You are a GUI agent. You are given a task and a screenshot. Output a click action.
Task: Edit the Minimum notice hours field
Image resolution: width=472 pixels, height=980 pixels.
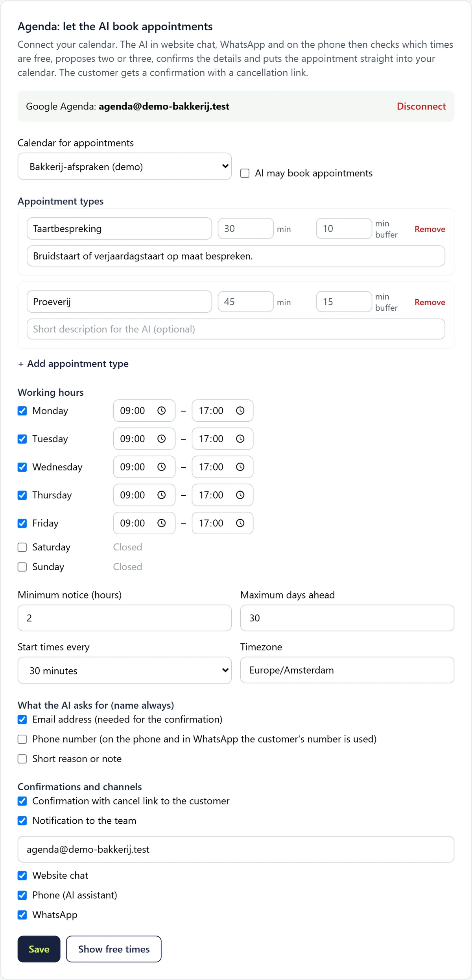[125, 618]
